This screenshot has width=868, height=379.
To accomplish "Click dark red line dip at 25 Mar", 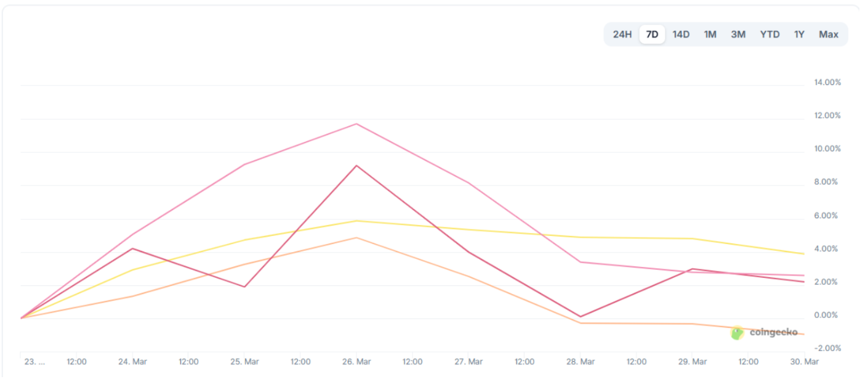I will point(244,287).
